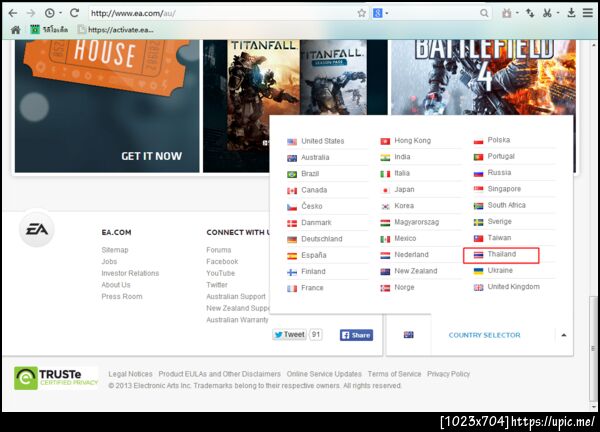Click the Polska flag icon
The height and width of the screenshot is (432, 600).
pos(478,141)
